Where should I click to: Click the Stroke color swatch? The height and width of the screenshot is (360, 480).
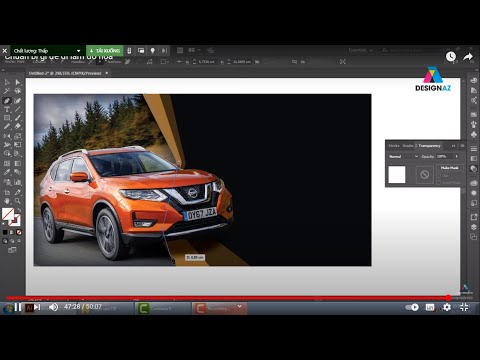[16, 221]
